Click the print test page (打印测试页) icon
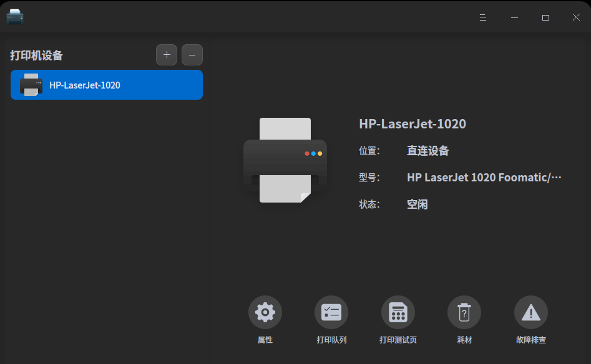Image resolution: width=591 pixels, height=364 pixels. click(x=398, y=312)
